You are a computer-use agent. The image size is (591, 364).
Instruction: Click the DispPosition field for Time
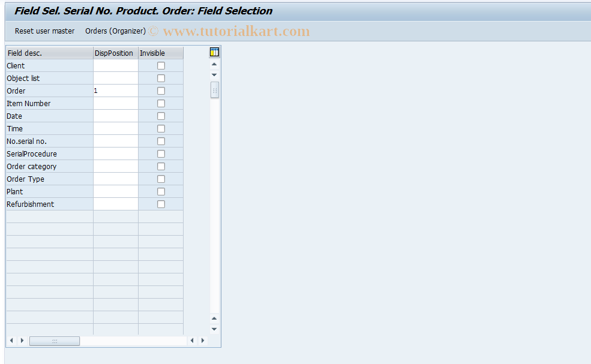coord(116,129)
